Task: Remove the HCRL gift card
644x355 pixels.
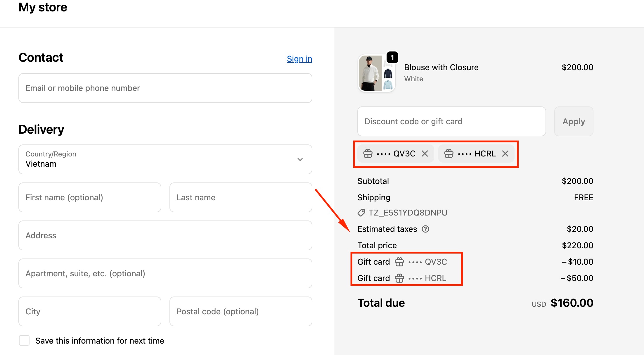Action: (505, 154)
